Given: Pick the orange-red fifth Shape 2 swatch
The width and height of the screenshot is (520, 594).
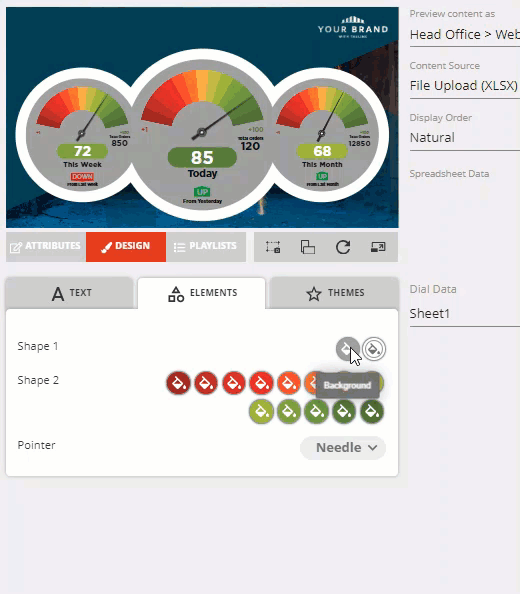Looking at the screenshot, I should 289,383.
